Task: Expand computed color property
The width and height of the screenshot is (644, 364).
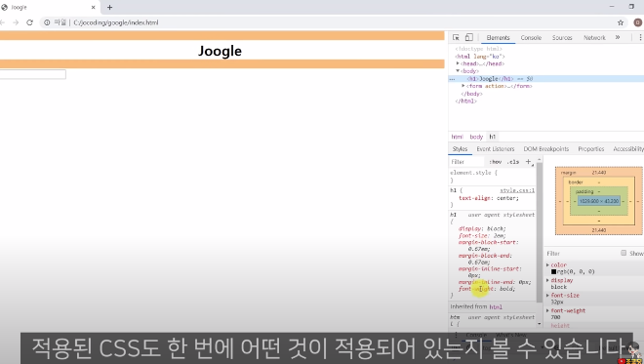Action: [x=547, y=265]
